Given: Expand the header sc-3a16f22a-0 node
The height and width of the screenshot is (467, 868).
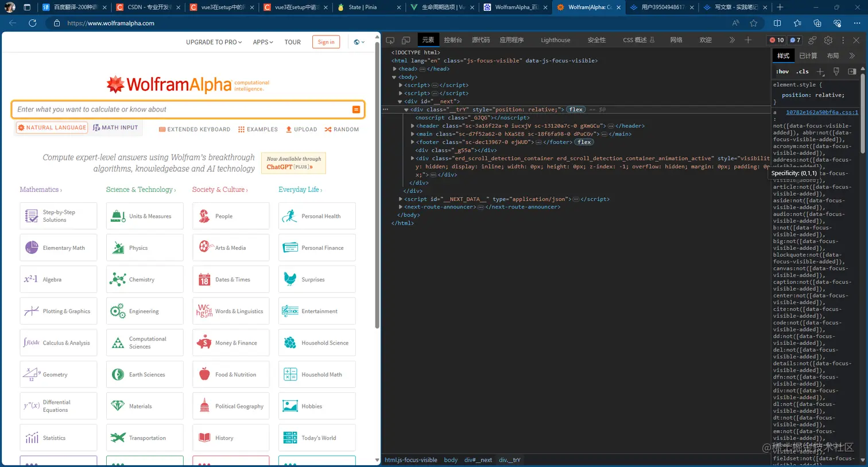Looking at the screenshot, I should pyautogui.click(x=412, y=126).
